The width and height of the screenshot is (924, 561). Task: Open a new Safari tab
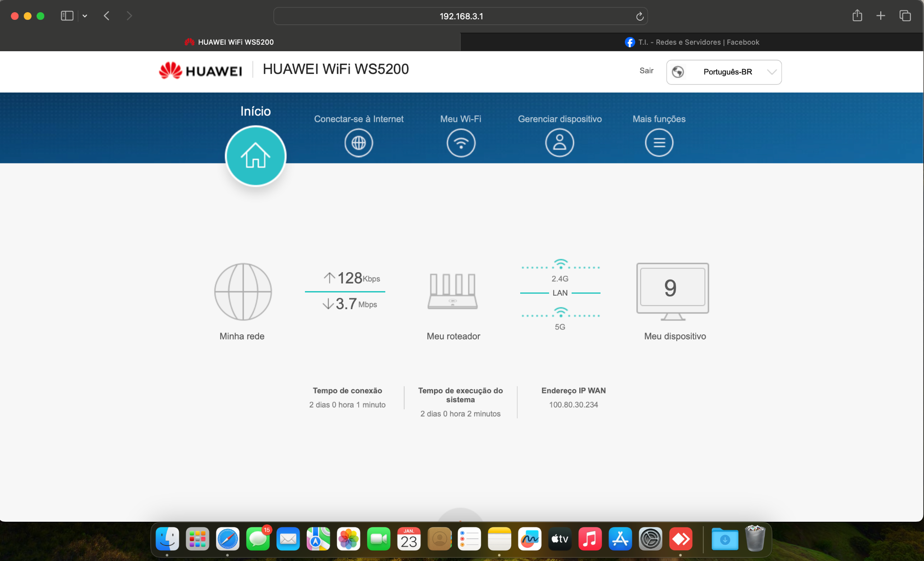click(x=881, y=16)
